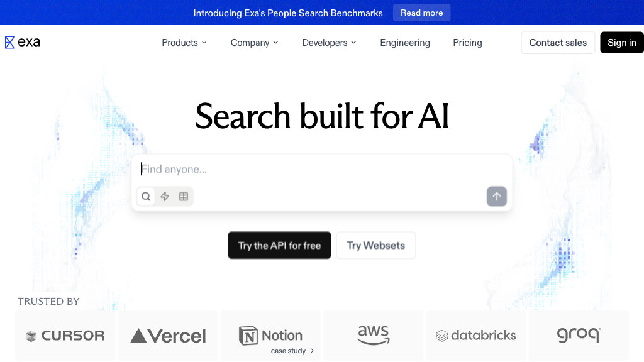
Task: Click the Exa logo icon
Action: coord(10,43)
